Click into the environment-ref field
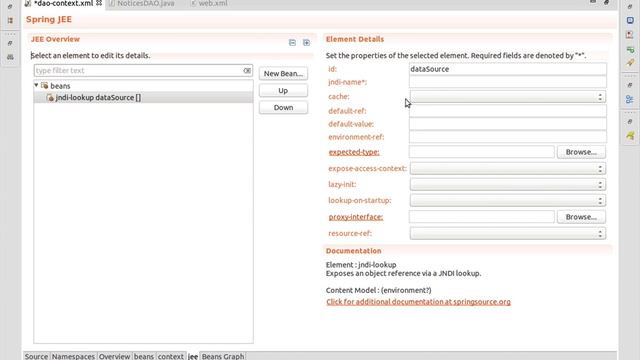The image size is (640, 360). pyautogui.click(x=508, y=137)
